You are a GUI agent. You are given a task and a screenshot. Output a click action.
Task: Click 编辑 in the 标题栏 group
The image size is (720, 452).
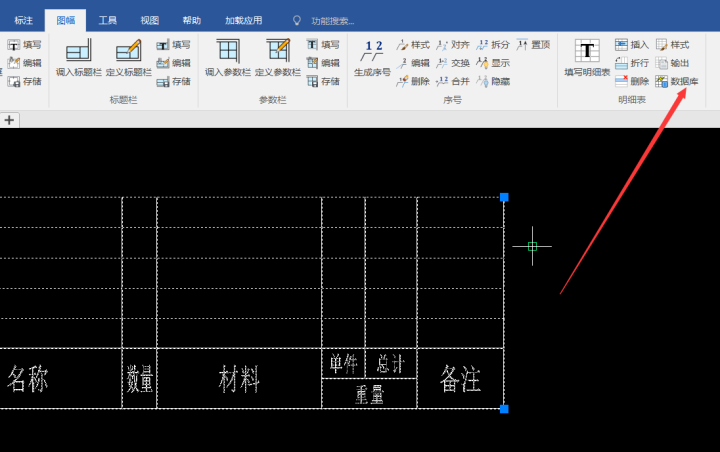173,63
